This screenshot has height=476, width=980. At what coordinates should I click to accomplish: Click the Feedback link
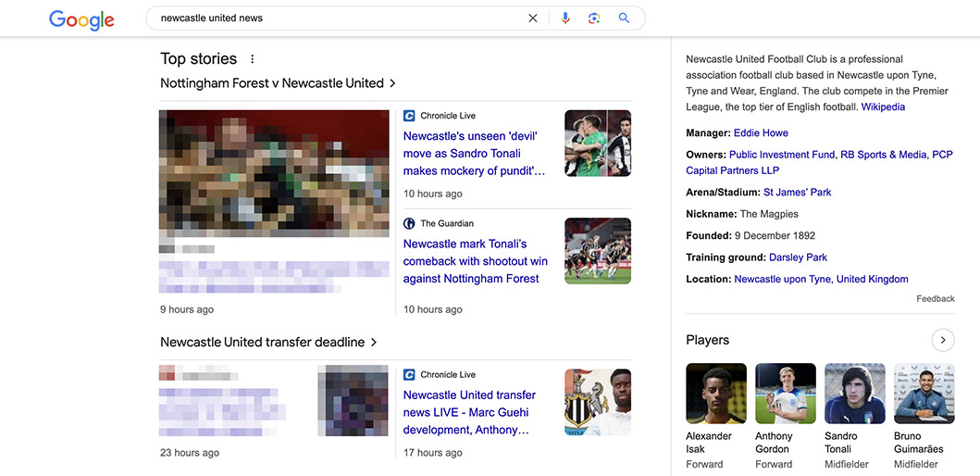point(936,299)
